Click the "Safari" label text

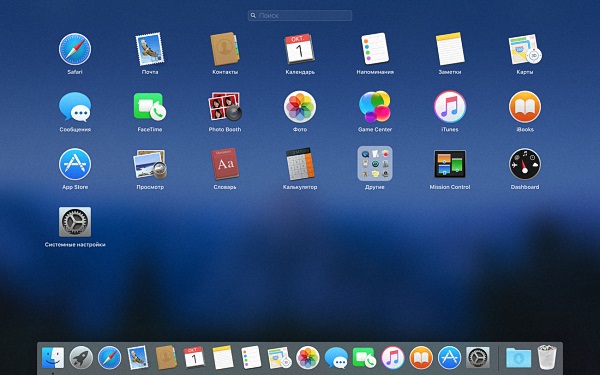pos(75,72)
